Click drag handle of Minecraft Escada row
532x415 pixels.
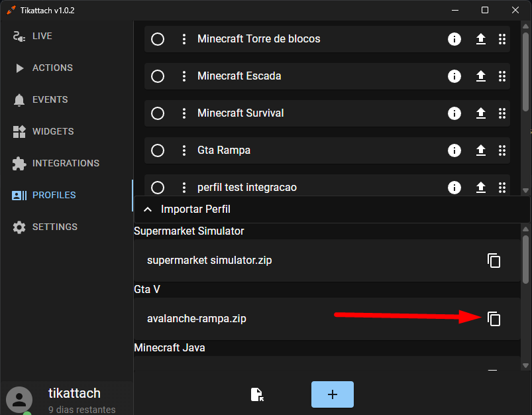click(x=502, y=76)
